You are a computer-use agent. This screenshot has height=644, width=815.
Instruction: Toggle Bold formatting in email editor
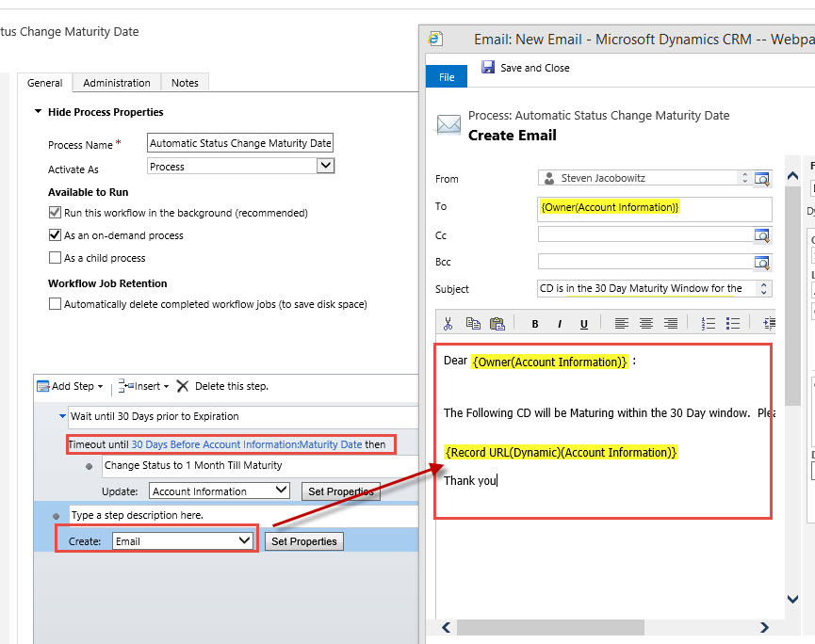pyautogui.click(x=535, y=324)
